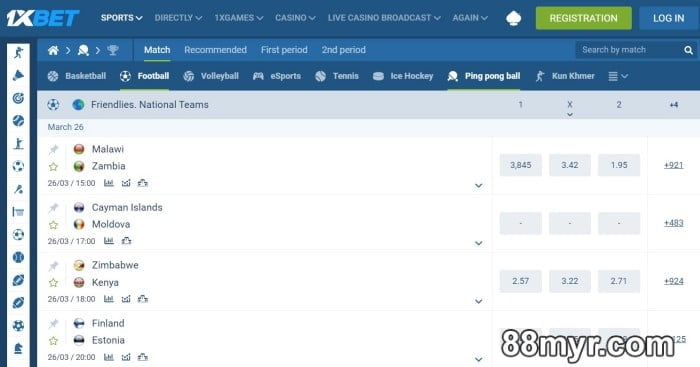Pin the Zimbabwe vs Kenya match
Viewport: 700px width, 367px height.
tap(54, 266)
